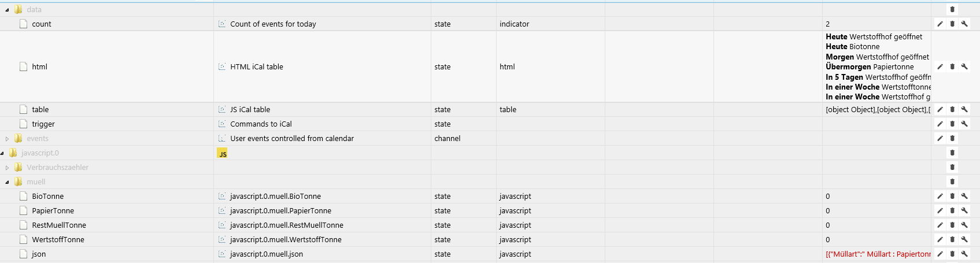This screenshot has width=980, height=263.
Task: Delete the muell json state
Action: click(x=952, y=254)
